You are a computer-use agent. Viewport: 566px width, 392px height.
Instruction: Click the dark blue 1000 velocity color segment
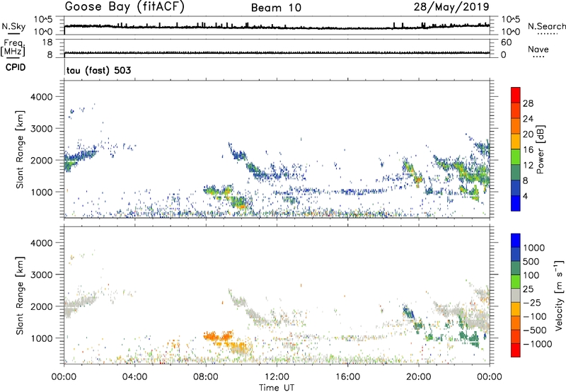pyautogui.click(x=516, y=241)
